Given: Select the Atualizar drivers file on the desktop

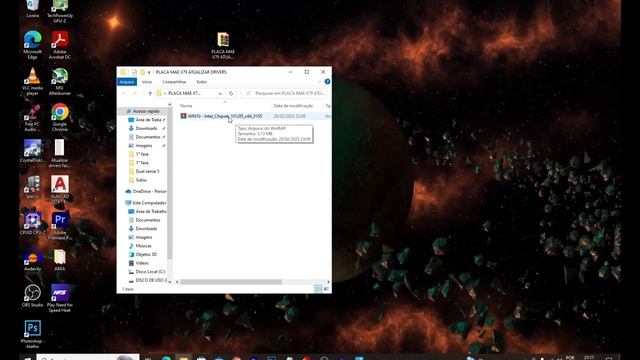Looking at the screenshot, I should (60, 153).
